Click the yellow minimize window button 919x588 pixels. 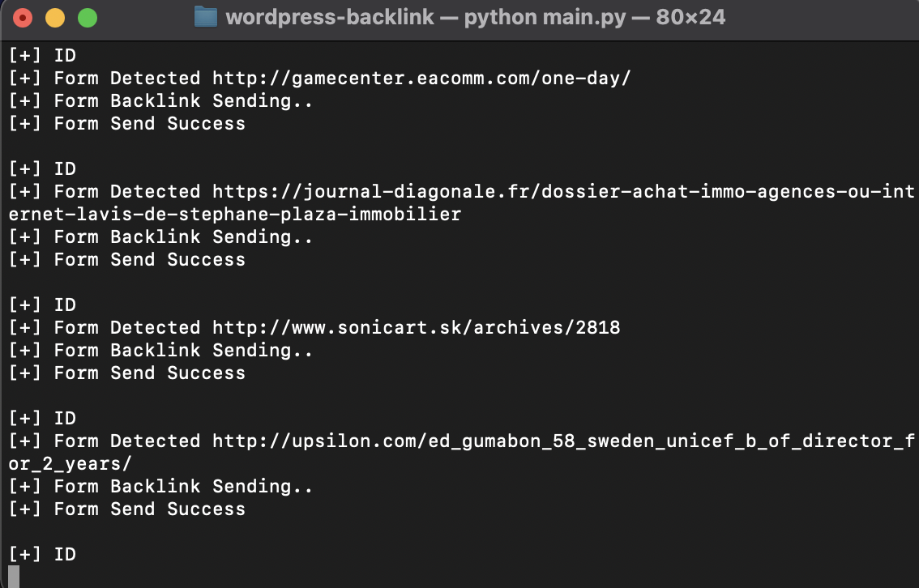point(55,18)
